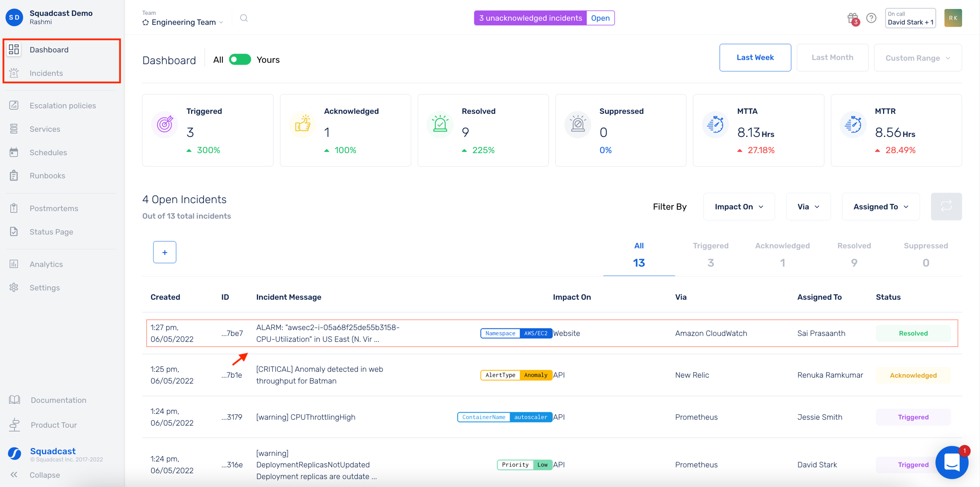Image resolution: width=980 pixels, height=487 pixels.
Task: Open the Documentation book icon
Action: pos(14,400)
